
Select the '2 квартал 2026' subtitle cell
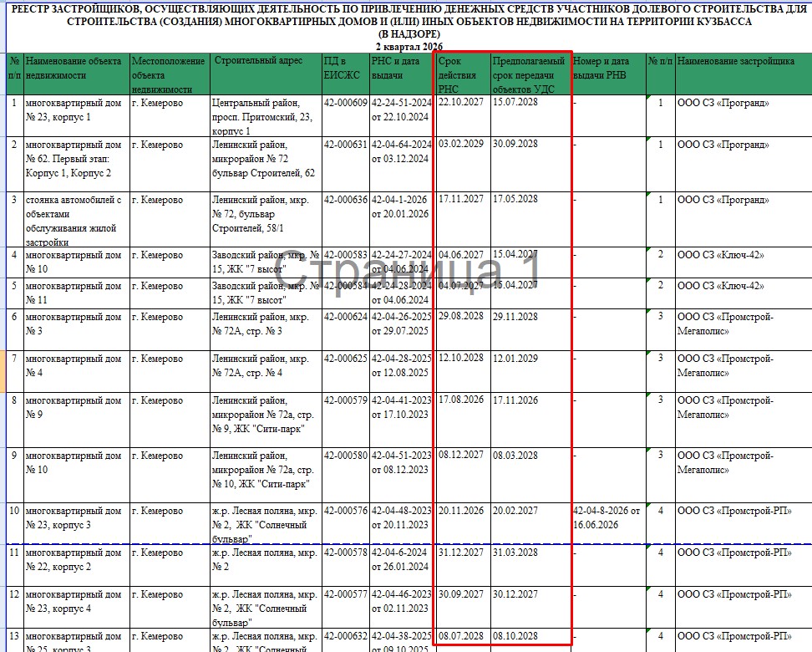point(409,47)
